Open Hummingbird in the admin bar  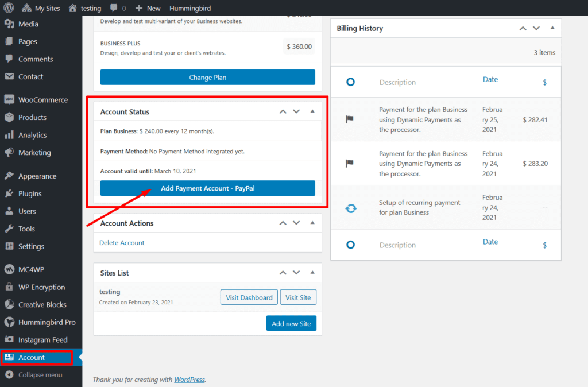pos(190,8)
